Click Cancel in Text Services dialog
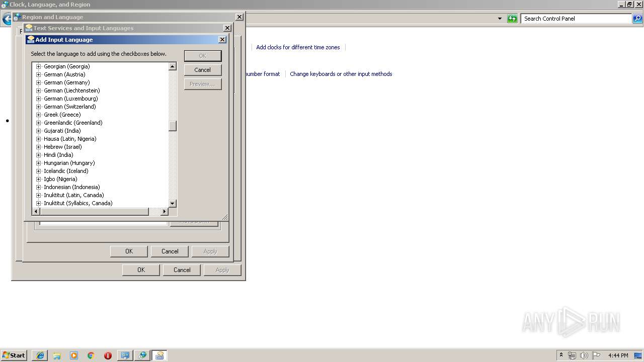The width and height of the screenshot is (644, 362). pos(170,251)
